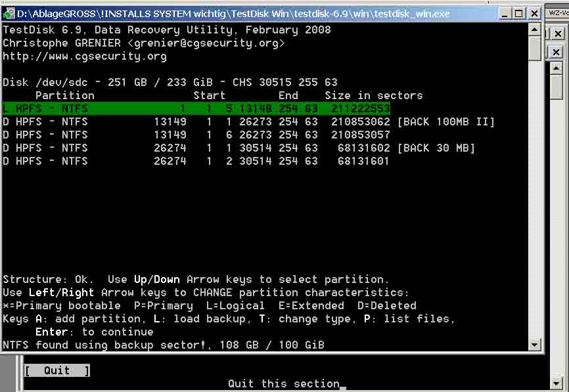This screenshot has height=392, width=569.
Task: Click the 'E=Extended' legend text
Action: tap(311, 306)
